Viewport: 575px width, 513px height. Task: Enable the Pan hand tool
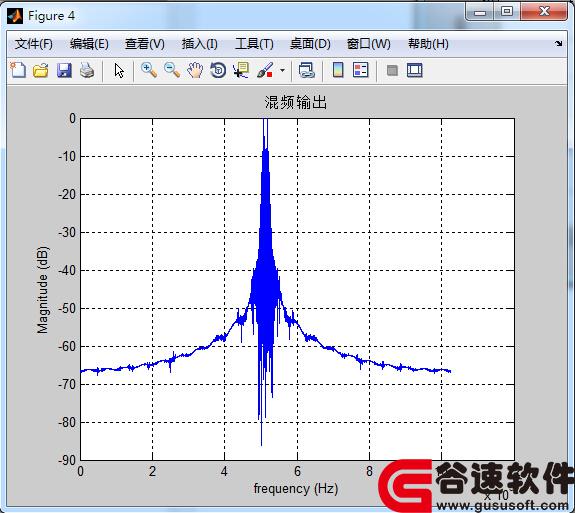tap(195, 70)
